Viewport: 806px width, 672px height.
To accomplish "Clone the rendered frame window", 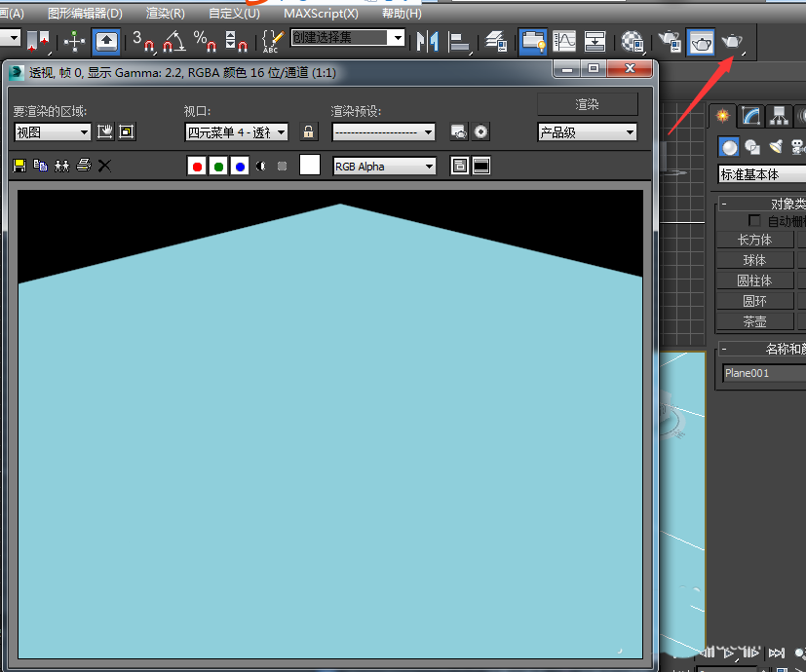I will point(61,166).
